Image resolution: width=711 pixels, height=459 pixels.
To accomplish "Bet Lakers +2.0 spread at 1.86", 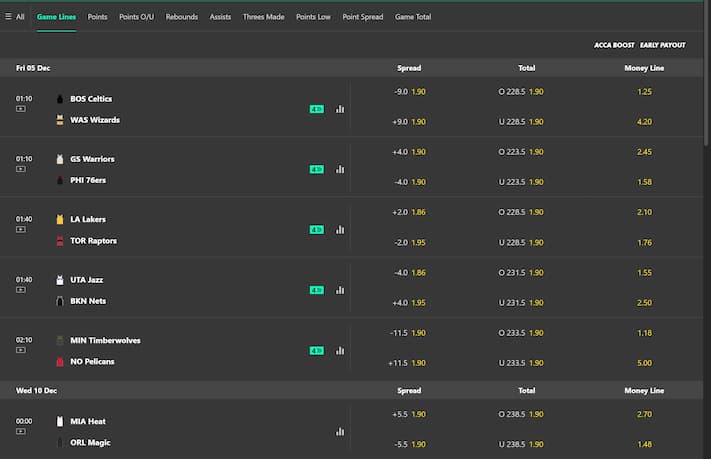I will 409,212.
